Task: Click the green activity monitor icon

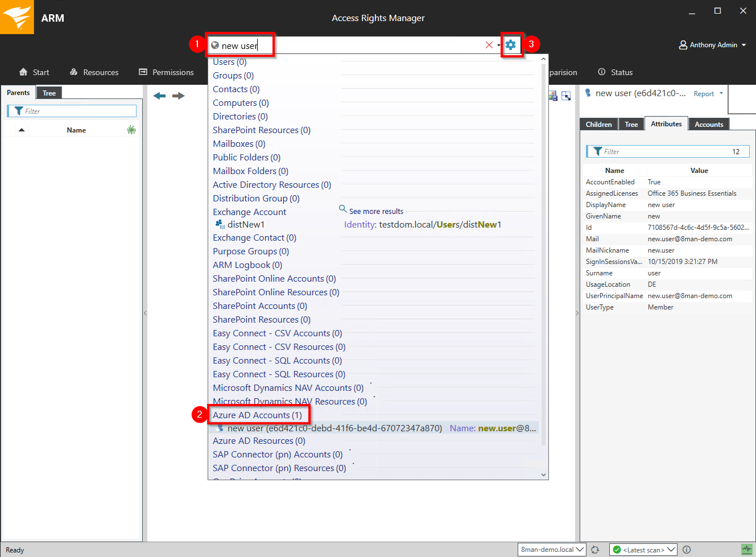Action: (x=746, y=550)
